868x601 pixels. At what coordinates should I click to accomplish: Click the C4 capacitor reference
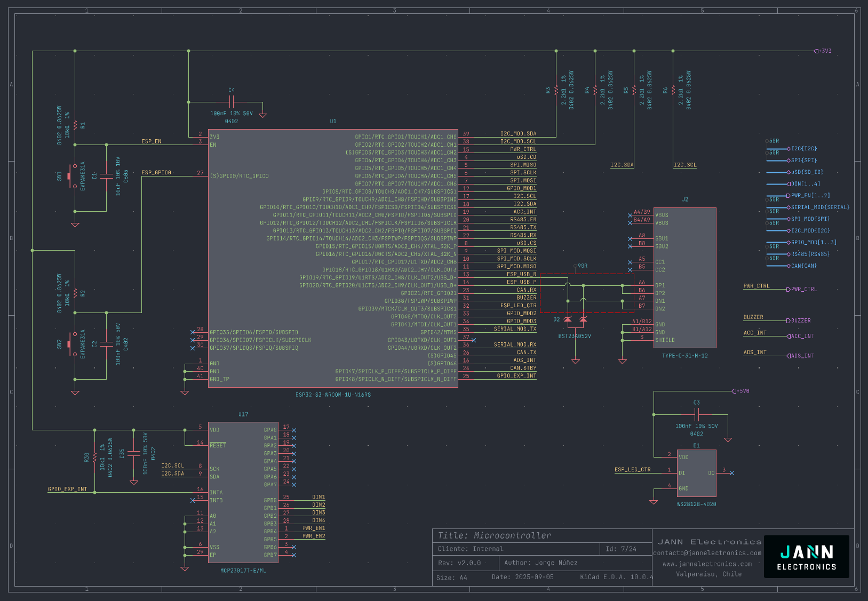tap(232, 90)
